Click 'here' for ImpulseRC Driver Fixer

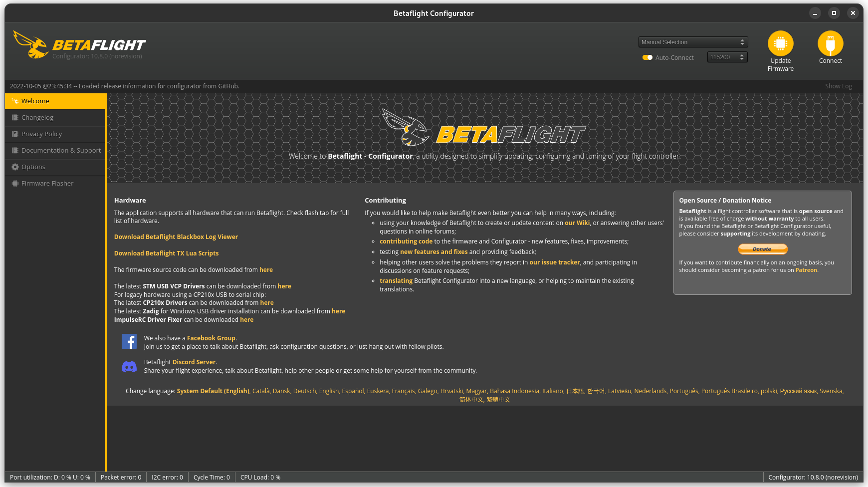click(247, 319)
